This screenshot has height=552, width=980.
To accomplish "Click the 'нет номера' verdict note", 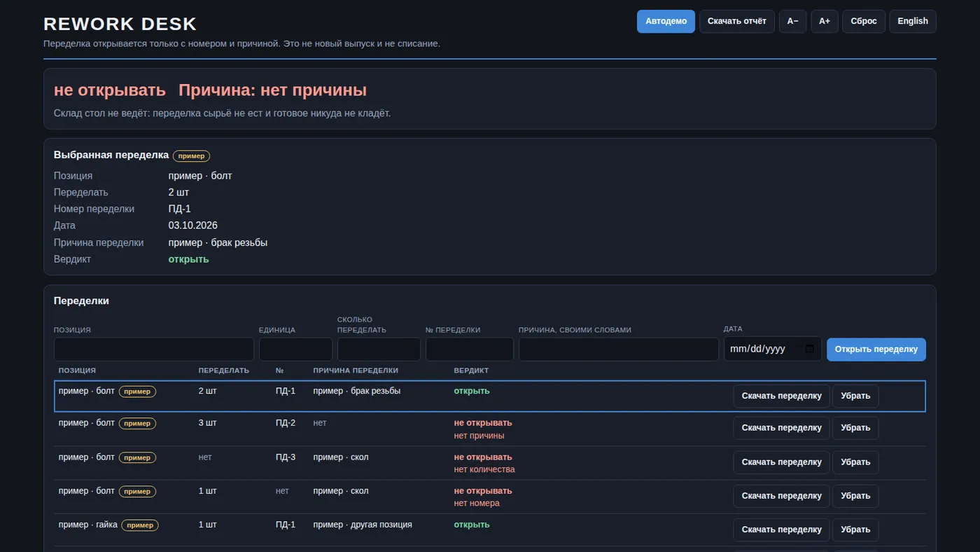I will click(x=477, y=503).
